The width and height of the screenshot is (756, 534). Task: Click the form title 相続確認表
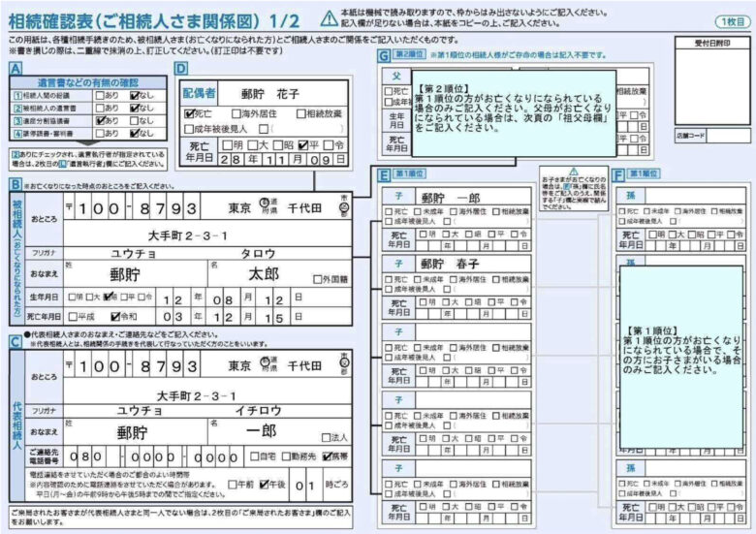pos(52,21)
